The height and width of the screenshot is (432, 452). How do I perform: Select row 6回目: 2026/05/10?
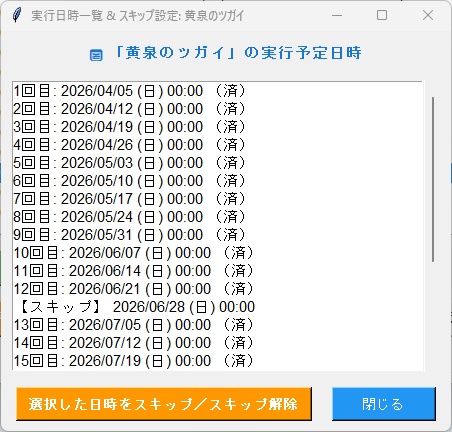tap(217, 181)
